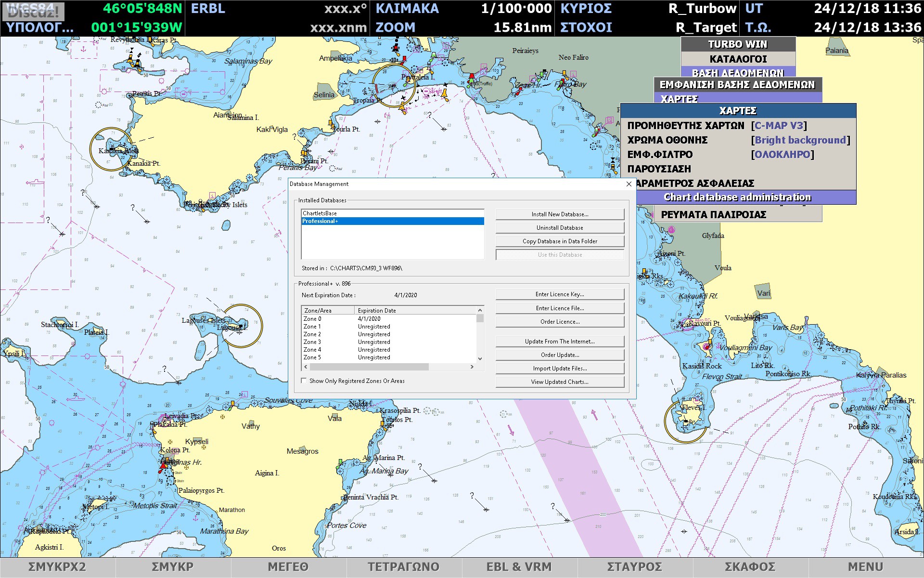Click Install New Database button

tap(560, 214)
